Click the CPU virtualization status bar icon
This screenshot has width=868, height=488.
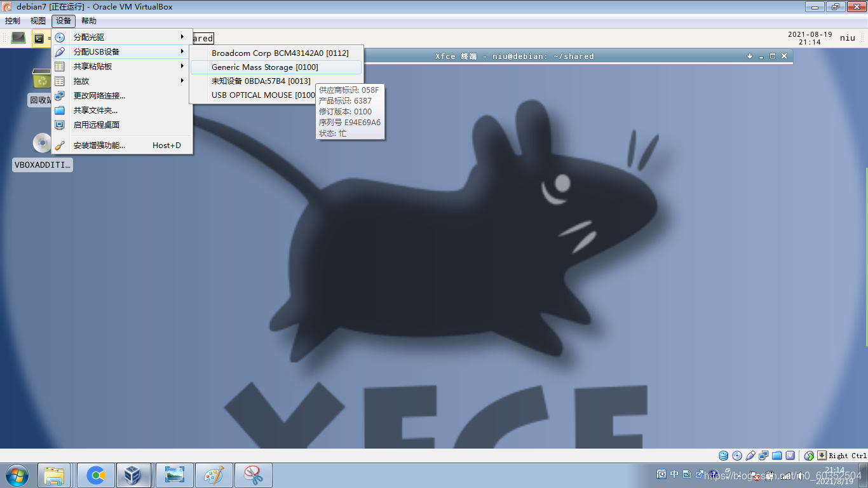790,456
